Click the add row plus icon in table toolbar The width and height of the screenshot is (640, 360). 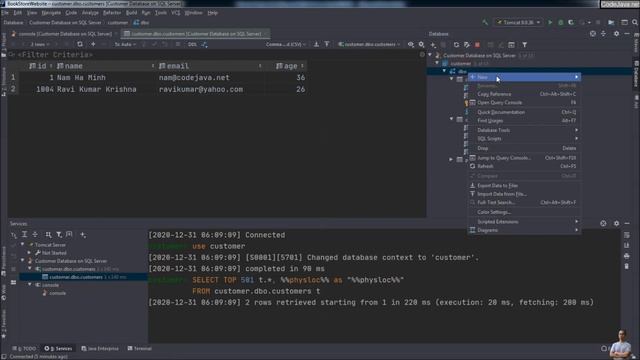tap(93, 44)
